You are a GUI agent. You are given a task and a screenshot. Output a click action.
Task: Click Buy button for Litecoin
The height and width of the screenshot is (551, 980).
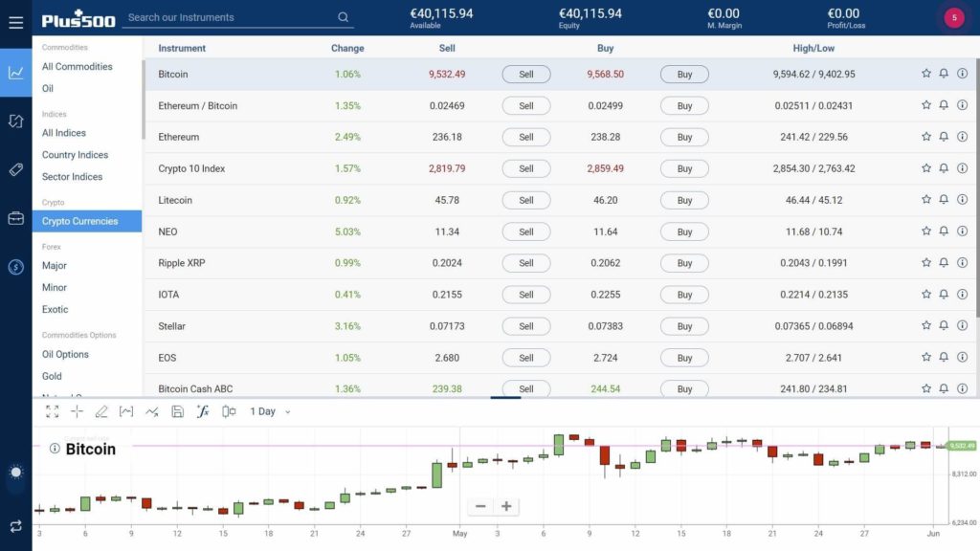click(684, 200)
